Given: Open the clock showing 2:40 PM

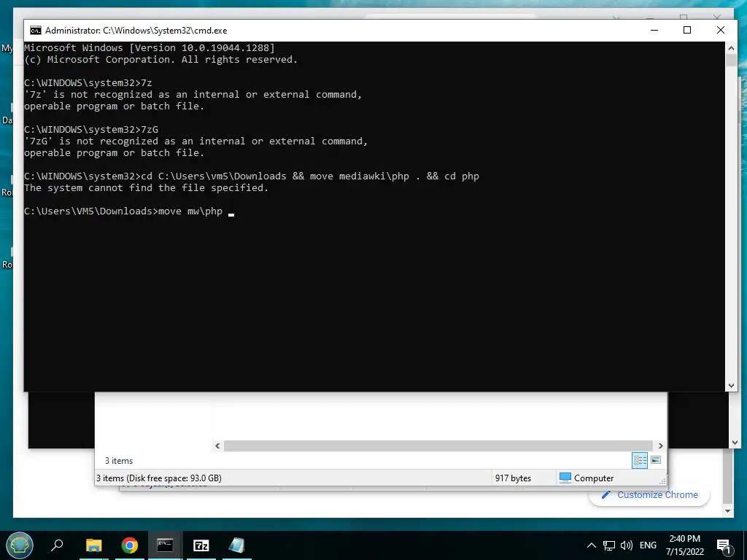Looking at the screenshot, I should click(684, 545).
